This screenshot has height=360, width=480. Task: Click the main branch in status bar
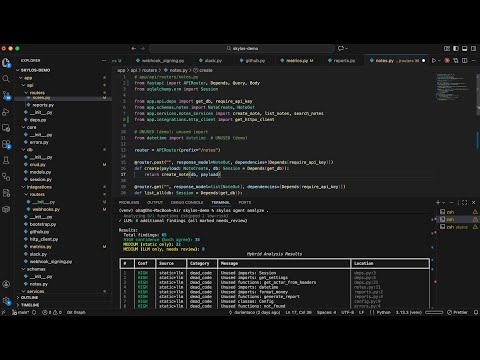[20, 312]
